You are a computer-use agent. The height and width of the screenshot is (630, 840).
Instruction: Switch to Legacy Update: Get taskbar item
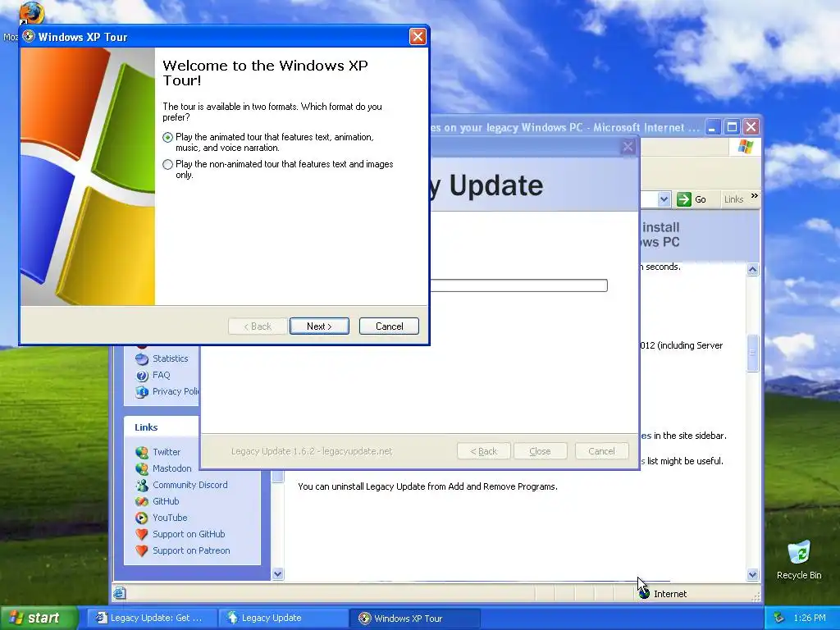click(152, 618)
